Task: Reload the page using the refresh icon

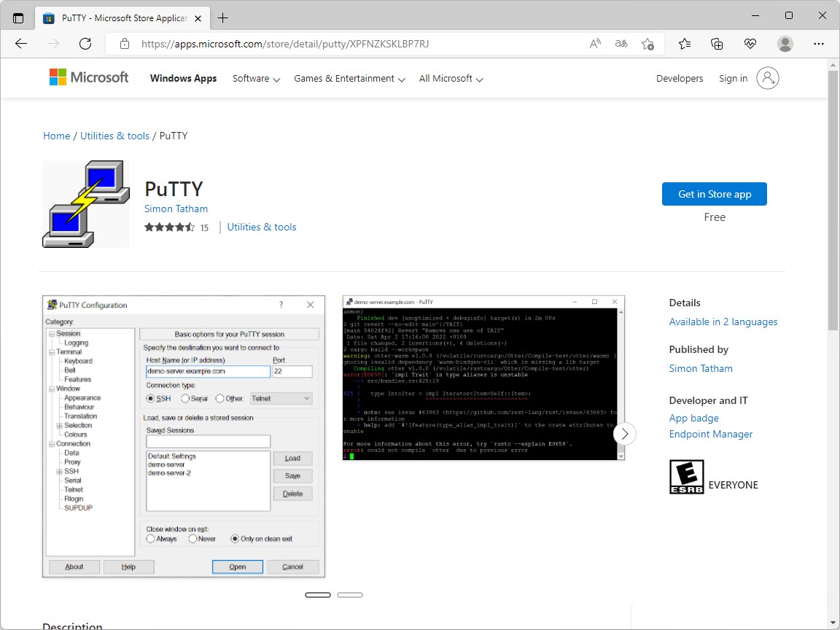Action: pos(85,44)
